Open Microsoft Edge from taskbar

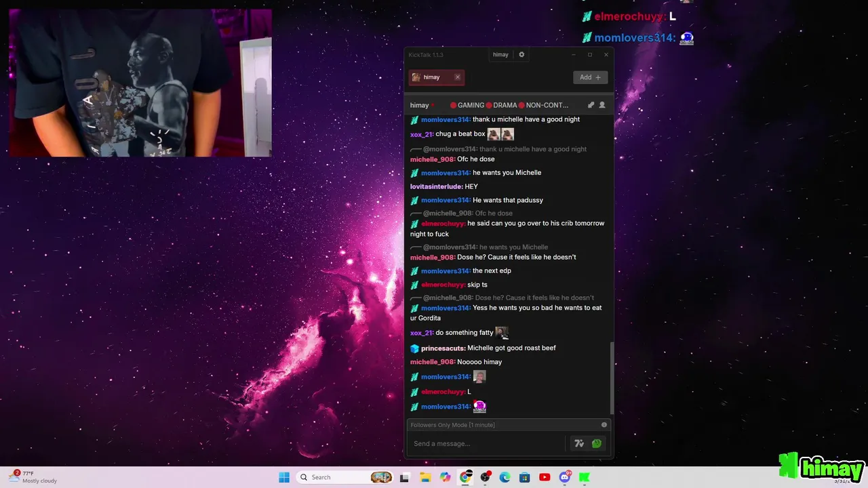505,477
